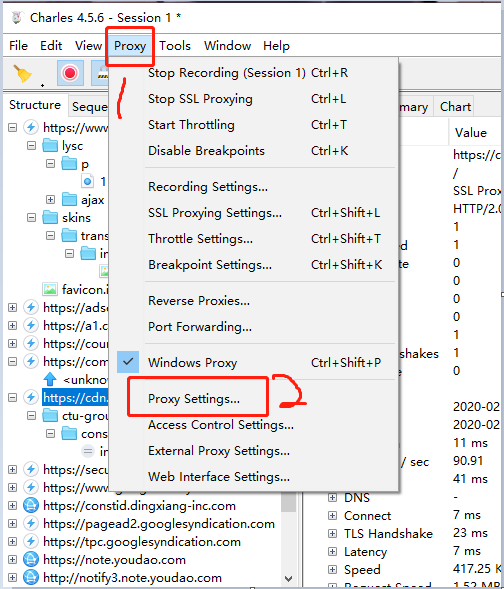Switch to the Structure tab
The height and width of the screenshot is (589, 504).
coord(35,105)
